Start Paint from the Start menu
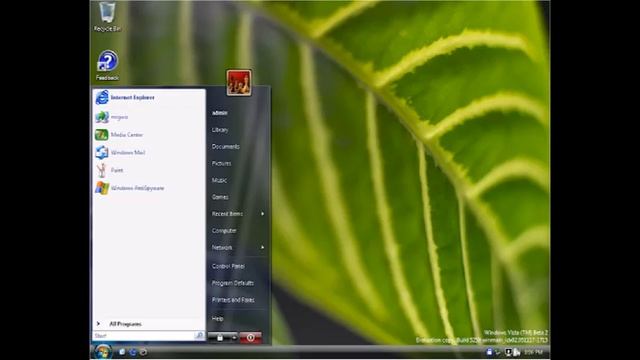 coord(149,170)
